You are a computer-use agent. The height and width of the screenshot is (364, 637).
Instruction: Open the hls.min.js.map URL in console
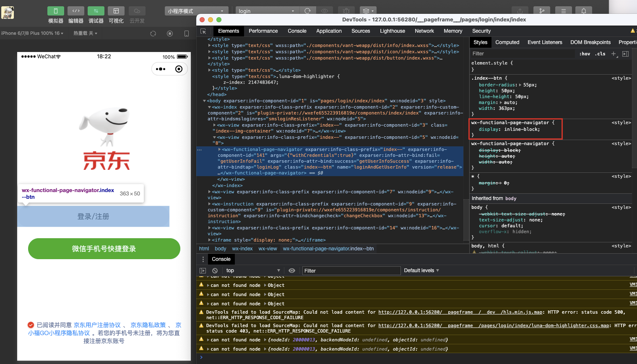(460, 312)
